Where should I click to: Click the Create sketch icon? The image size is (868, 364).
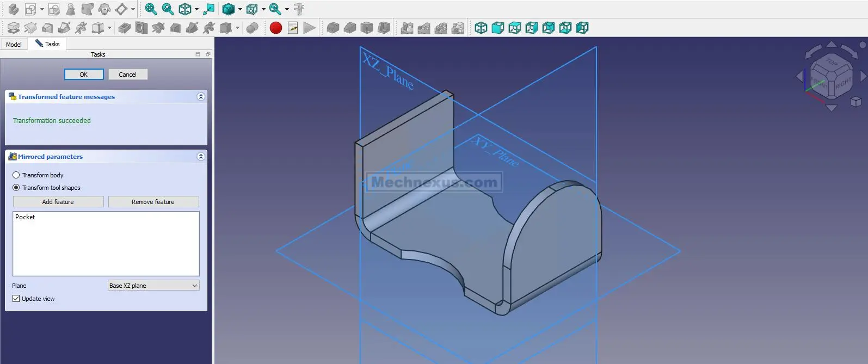(30, 9)
